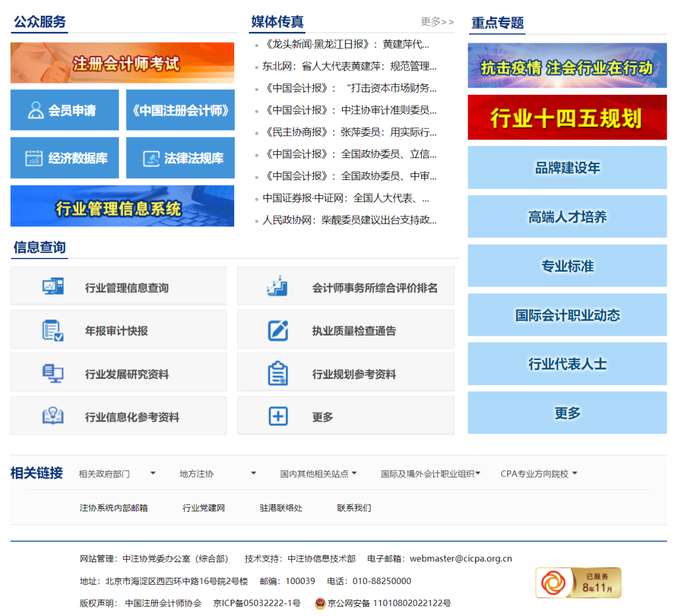Open the 行业十四五规划 red banner

click(x=568, y=117)
